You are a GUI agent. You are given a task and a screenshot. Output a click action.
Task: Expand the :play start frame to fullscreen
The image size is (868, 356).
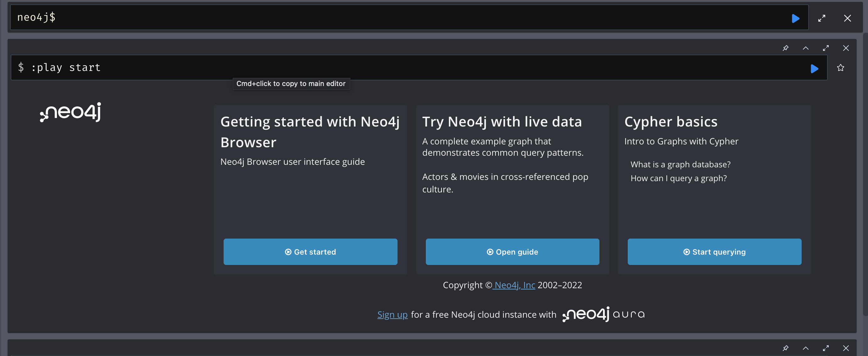(826, 48)
